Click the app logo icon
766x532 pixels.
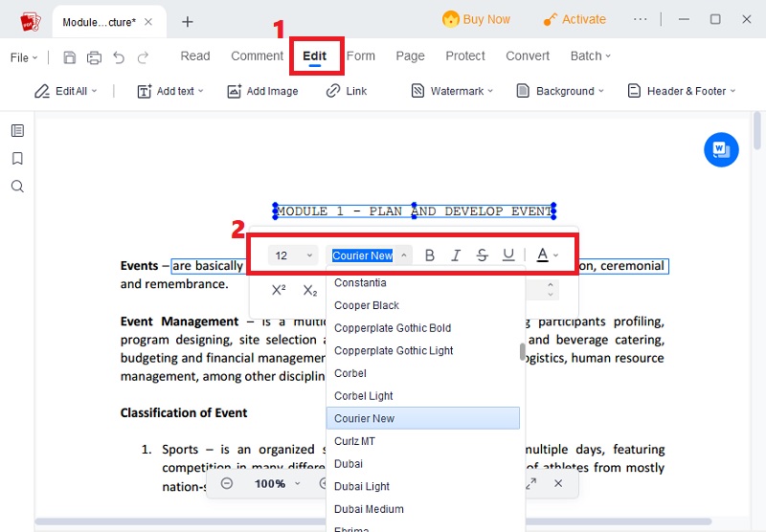pos(31,21)
